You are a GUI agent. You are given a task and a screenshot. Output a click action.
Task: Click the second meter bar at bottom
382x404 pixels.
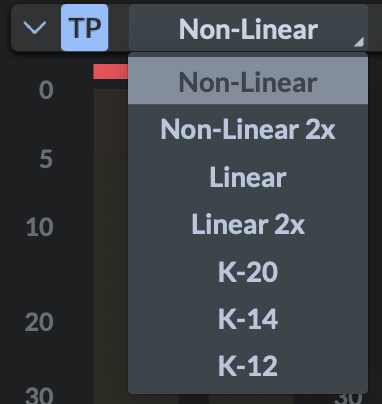point(251,399)
